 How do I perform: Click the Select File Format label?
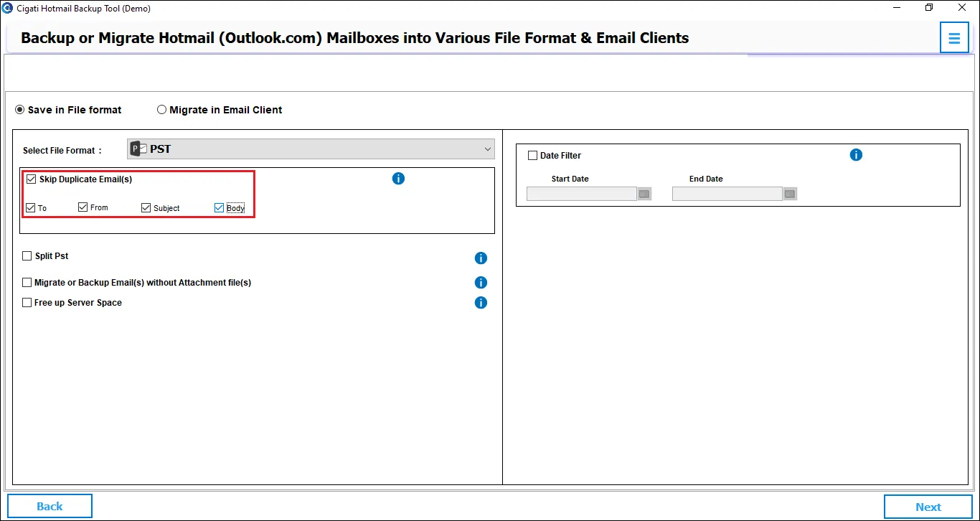(62, 151)
